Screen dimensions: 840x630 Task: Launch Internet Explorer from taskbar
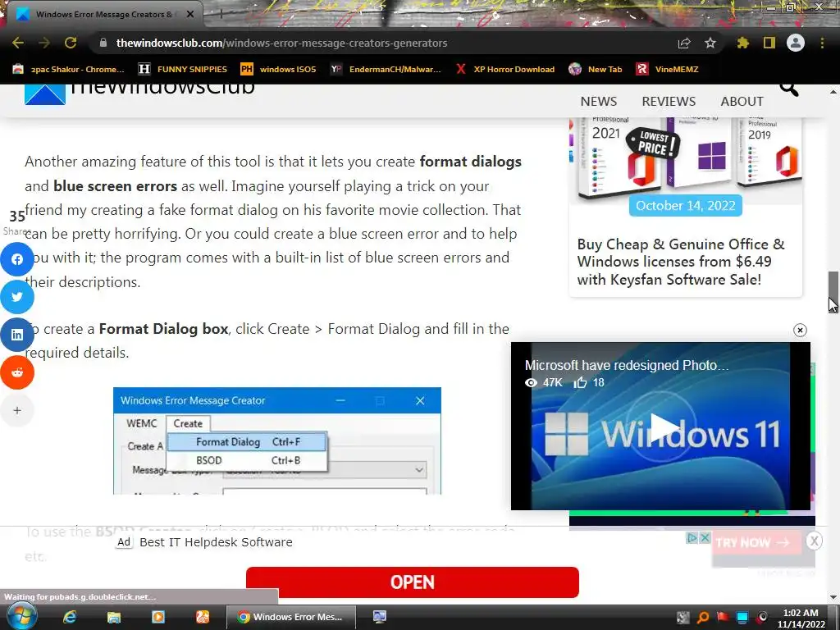coord(70,617)
